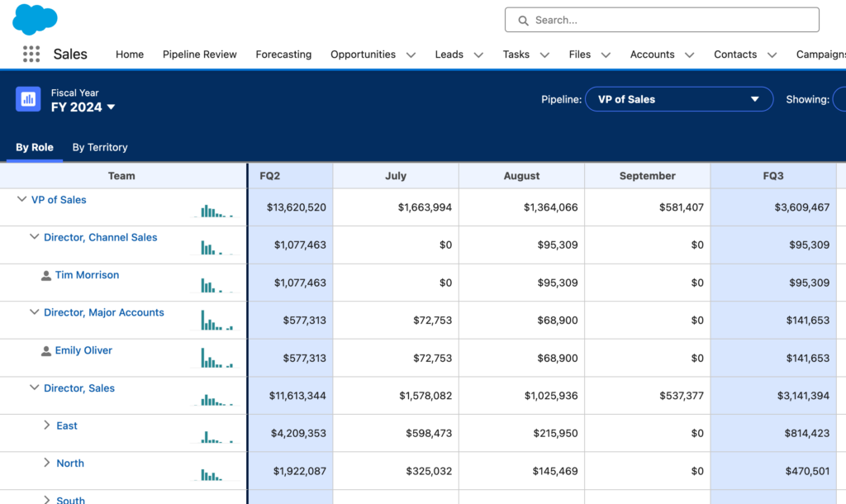Click the Salesforce cloud logo
The width and height of the screenshot is (846, 504).
pyautogui.click(x=34, y=18)
